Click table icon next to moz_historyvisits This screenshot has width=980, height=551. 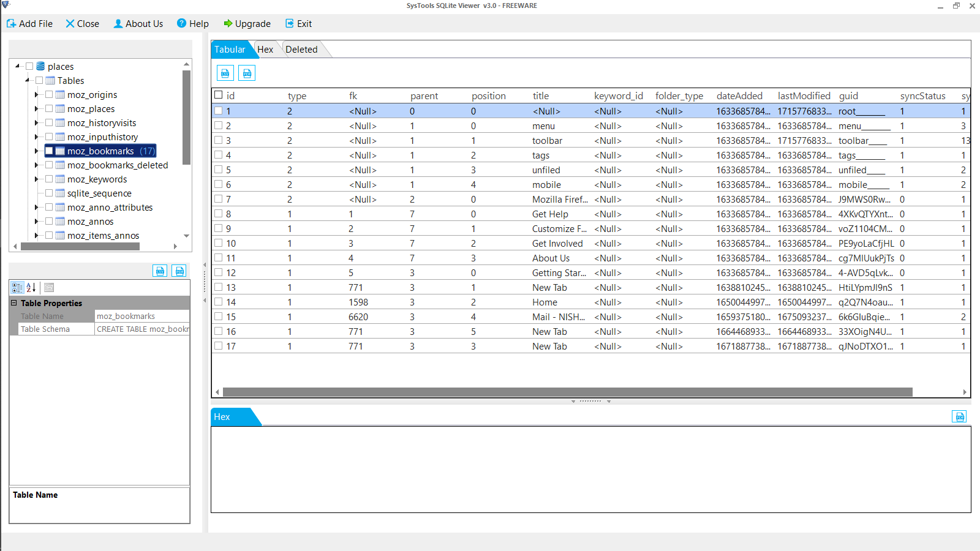click(60, 122)
